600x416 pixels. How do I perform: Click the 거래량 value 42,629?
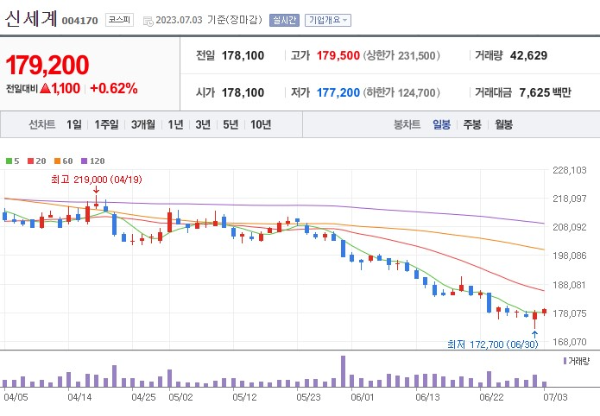528,56
